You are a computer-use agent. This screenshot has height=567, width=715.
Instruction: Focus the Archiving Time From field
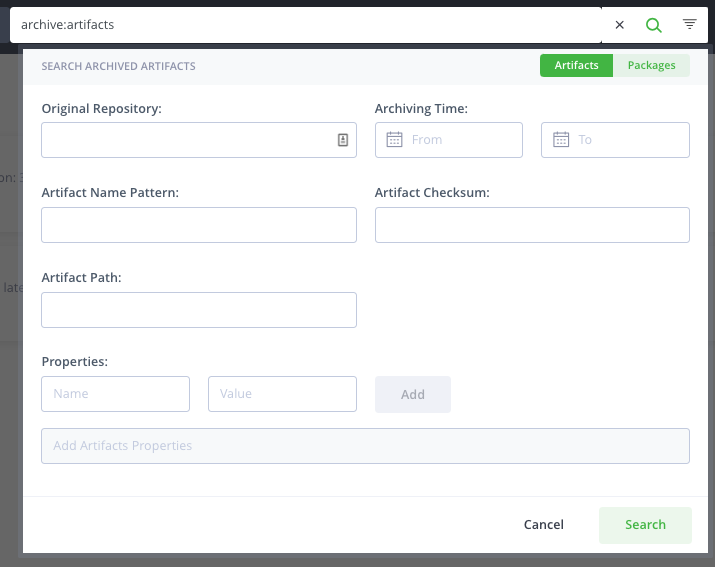(449, 140)
